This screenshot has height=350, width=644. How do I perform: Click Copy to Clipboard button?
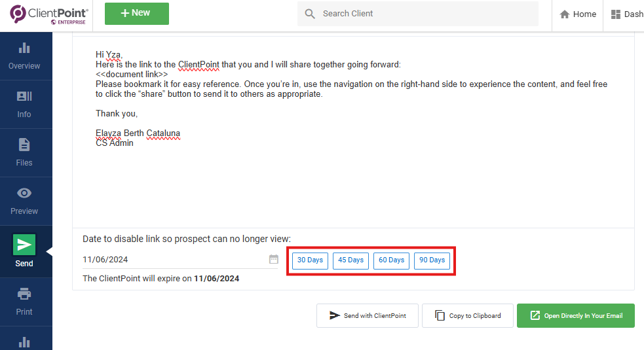click(468, 315)
